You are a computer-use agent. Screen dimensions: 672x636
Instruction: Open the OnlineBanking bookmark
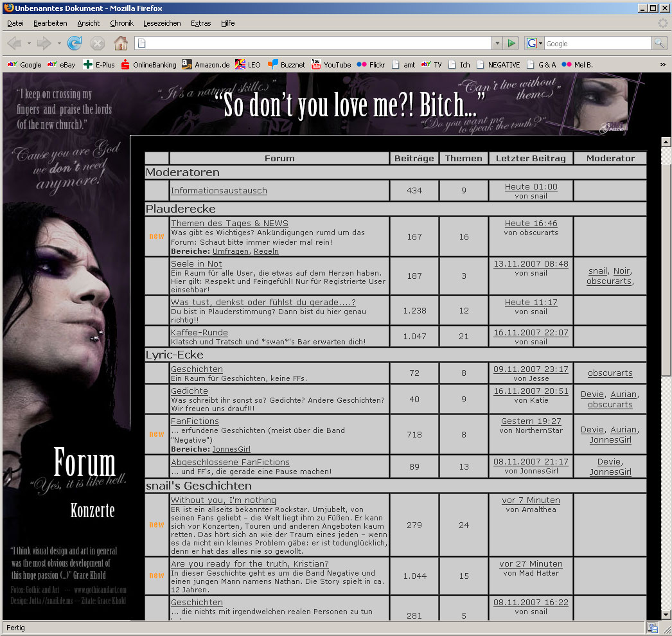pos(148,65)
